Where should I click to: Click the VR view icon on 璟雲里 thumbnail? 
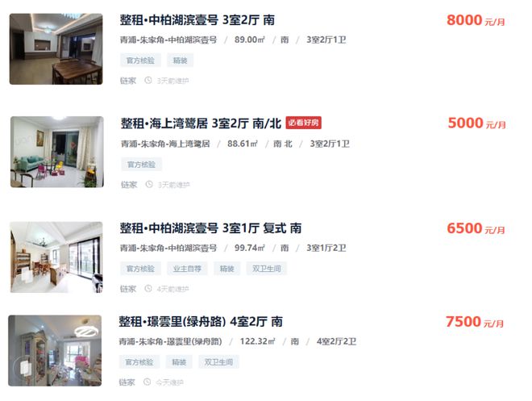click(x=24, y=368)
